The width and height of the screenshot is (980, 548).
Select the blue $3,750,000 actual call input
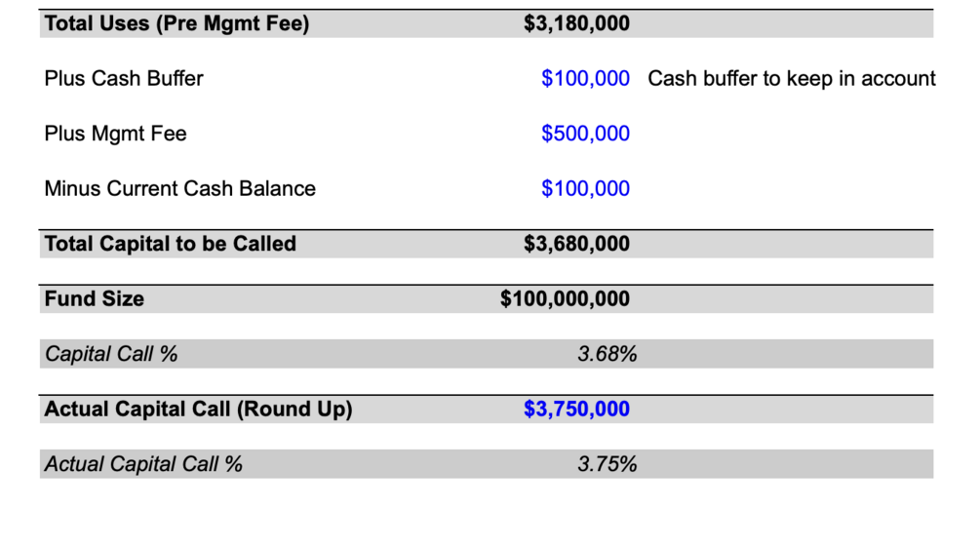coord(576,410)
